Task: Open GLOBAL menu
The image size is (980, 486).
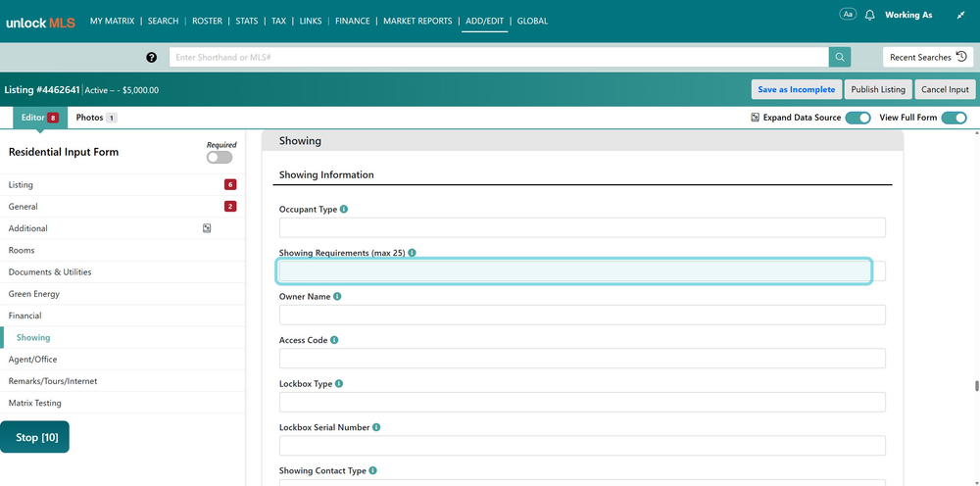Action: click(532, 21)
